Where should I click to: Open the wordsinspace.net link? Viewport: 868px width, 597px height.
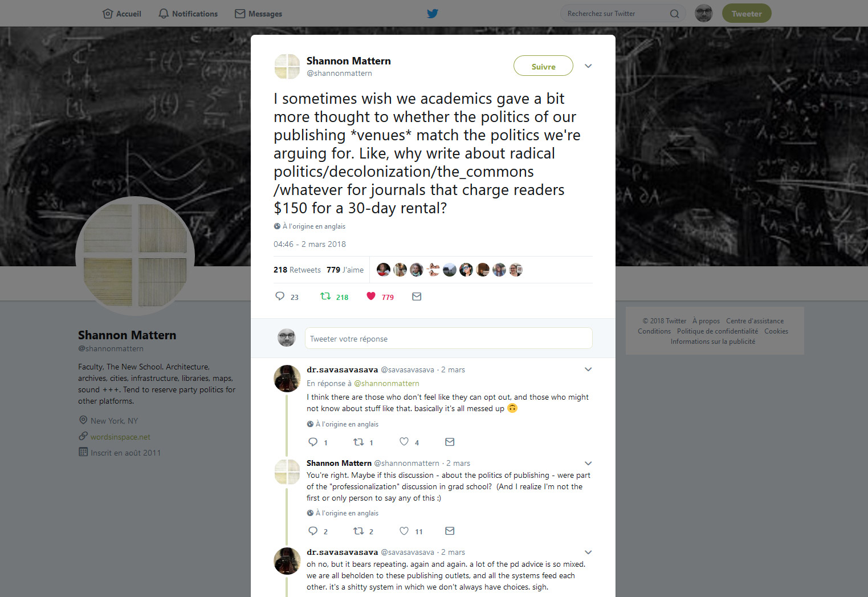click(x=120, y=437)
